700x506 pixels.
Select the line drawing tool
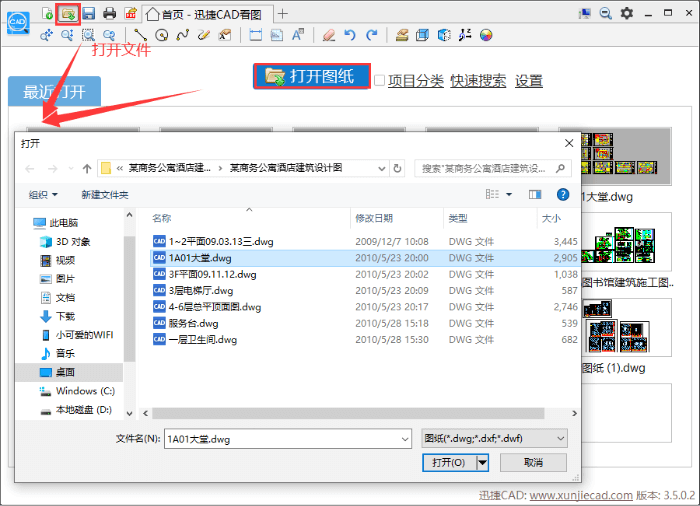tap(140, 35)
